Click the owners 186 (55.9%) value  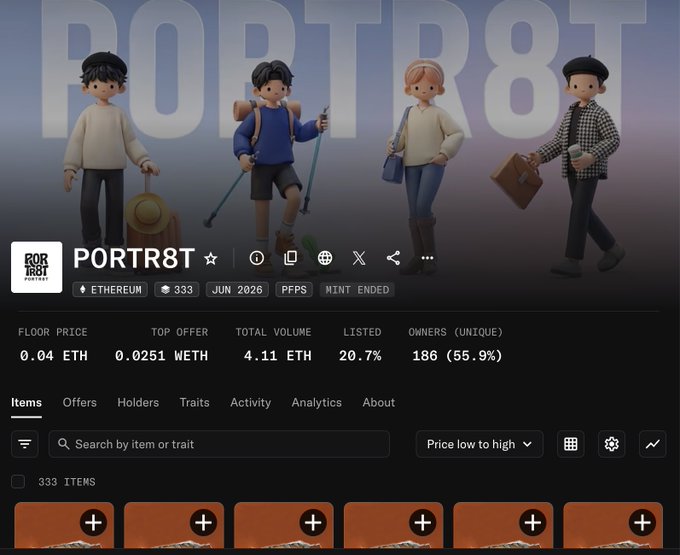tap(457, 356)
